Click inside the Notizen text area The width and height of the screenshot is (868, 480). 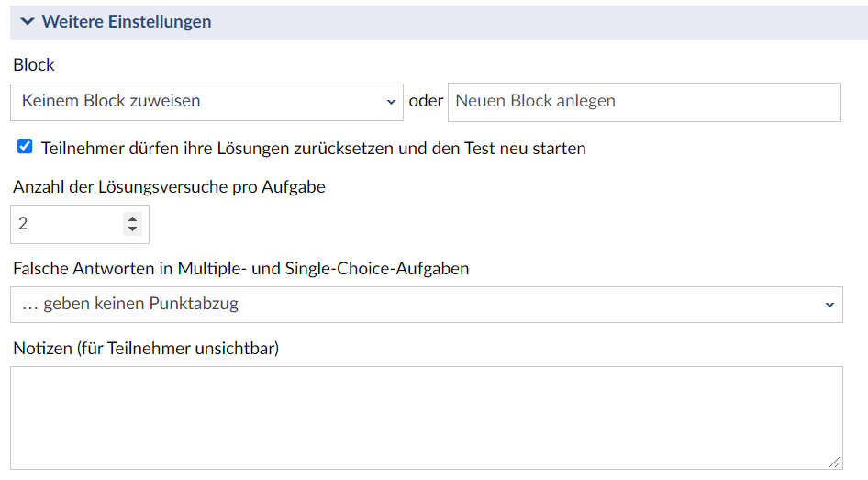click(x=427, y=418)
